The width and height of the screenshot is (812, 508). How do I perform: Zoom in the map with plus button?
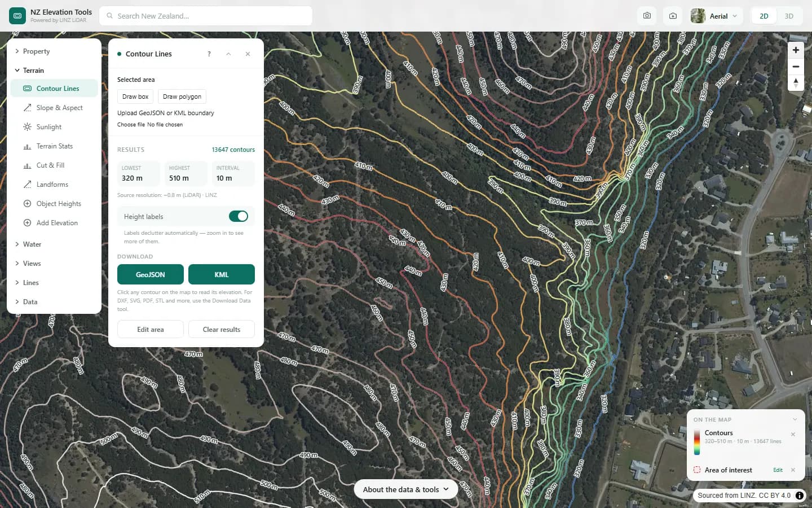tap(796, 50)
